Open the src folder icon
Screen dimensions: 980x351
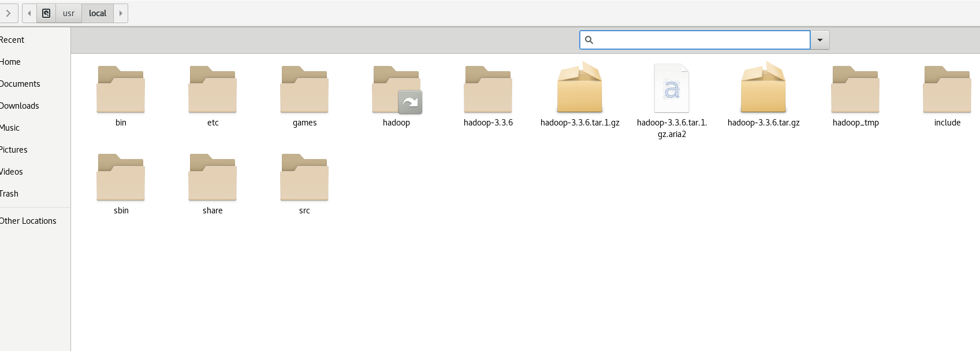[304, 177]
